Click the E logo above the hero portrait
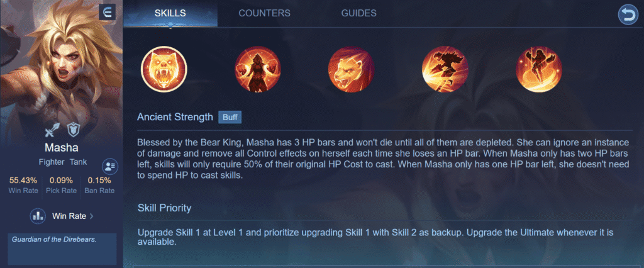 pyautogui.click(x=107, y=13)
